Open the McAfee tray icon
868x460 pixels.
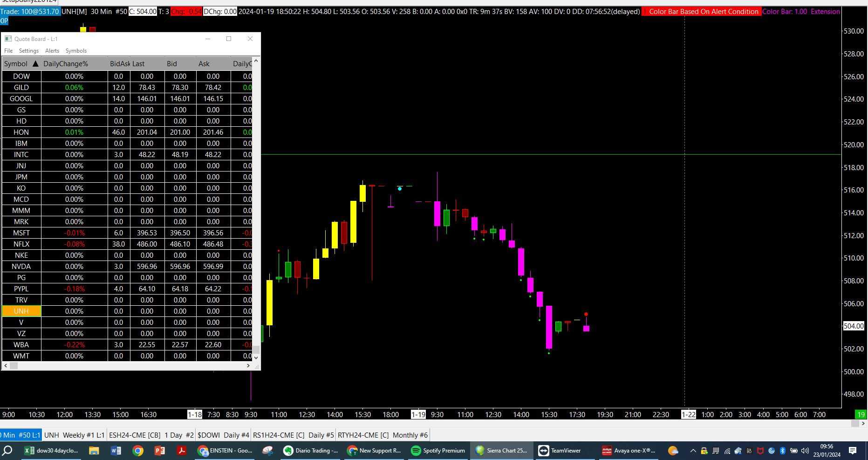pos(760,451)
